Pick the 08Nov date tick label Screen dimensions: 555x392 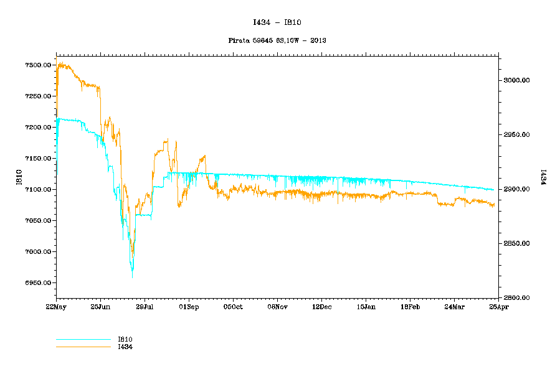click(277, 307)
